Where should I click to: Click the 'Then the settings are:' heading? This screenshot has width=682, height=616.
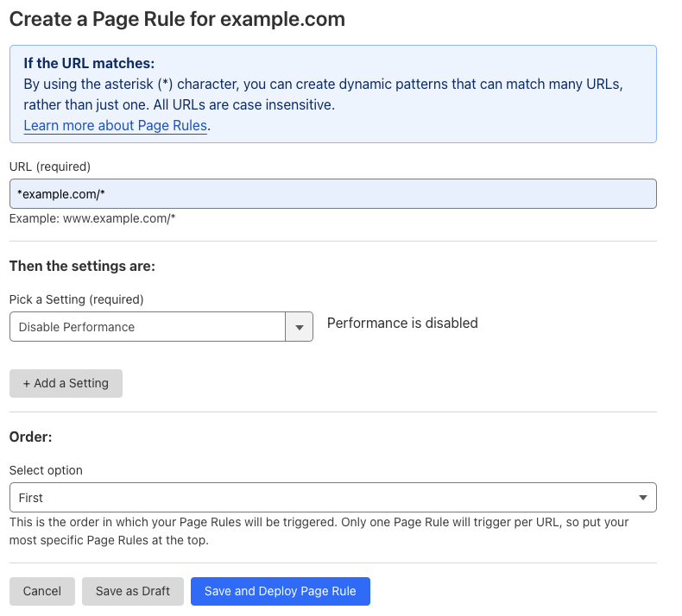pyautogui.click(x=82, y=267)
